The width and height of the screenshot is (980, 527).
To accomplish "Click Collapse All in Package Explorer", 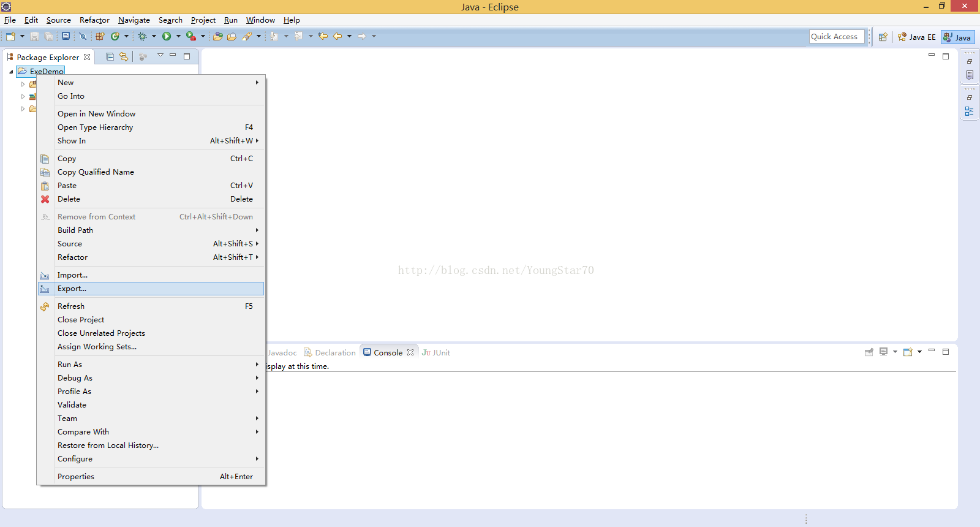I will click(110, 57).
